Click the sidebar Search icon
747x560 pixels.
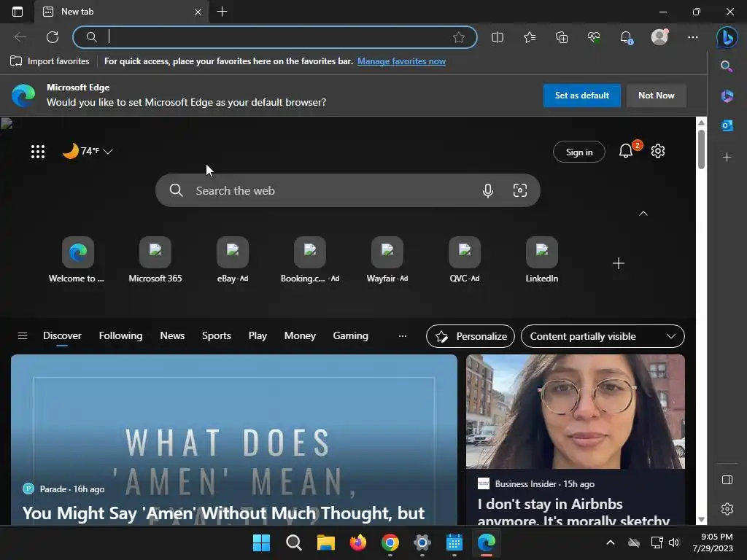[727, 66]
